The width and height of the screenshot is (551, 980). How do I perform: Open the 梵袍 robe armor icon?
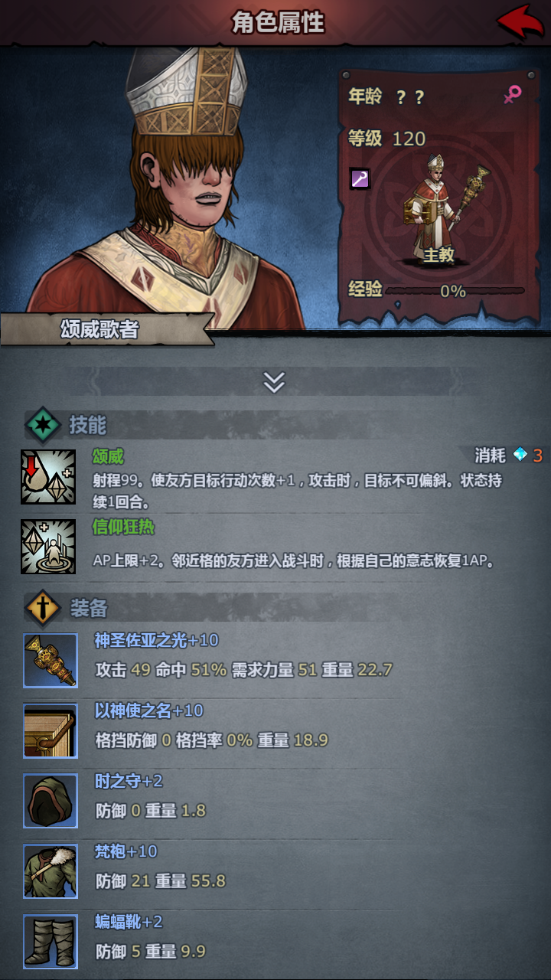(51, 871)
